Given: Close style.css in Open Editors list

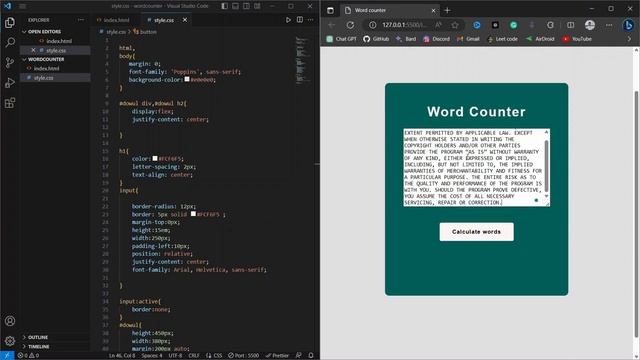Looking at the screenshot, I should pyautogui.click(x=33, y=50).
